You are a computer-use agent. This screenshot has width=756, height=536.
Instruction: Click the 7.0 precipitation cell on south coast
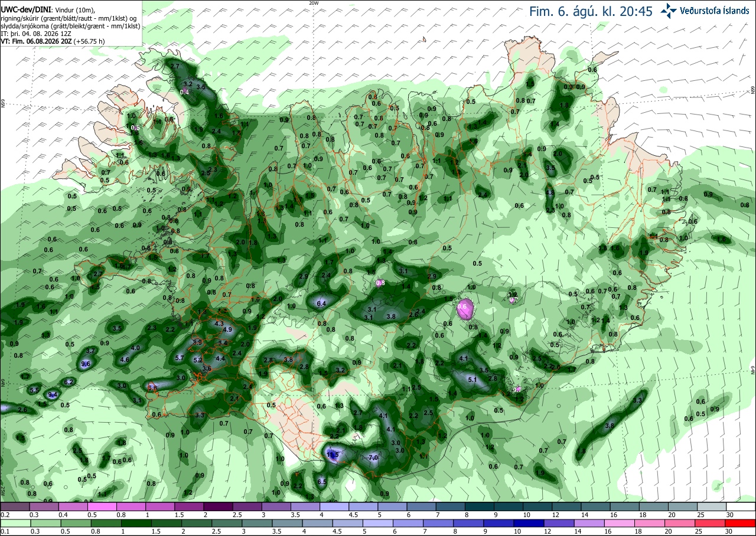[373, 457]
